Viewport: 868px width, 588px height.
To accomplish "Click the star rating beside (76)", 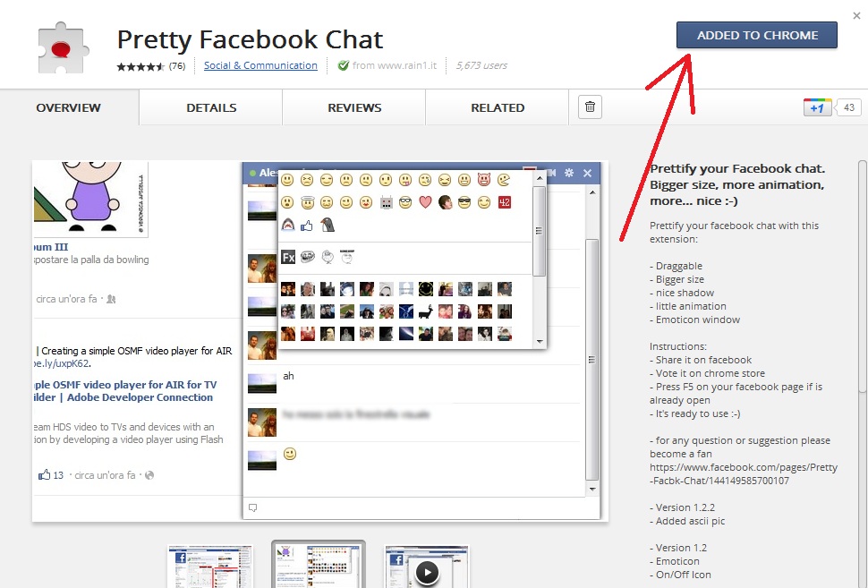I will pos(140,66).
